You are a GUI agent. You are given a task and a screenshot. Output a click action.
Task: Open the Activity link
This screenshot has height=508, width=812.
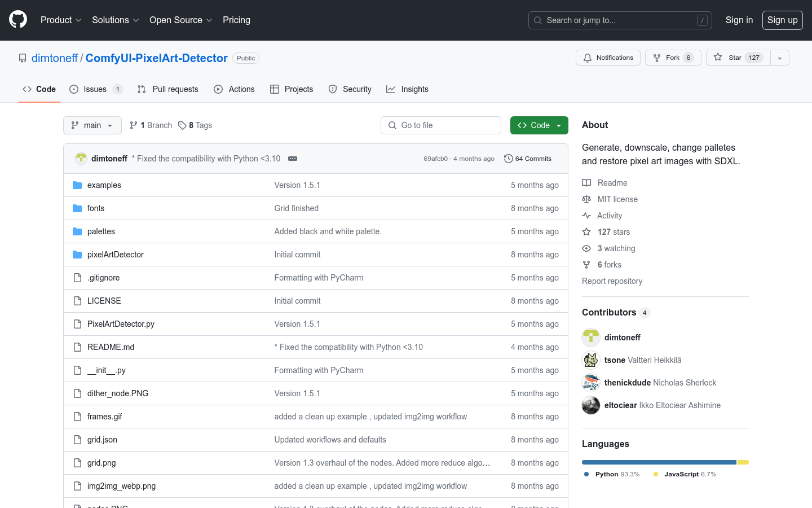602,216
